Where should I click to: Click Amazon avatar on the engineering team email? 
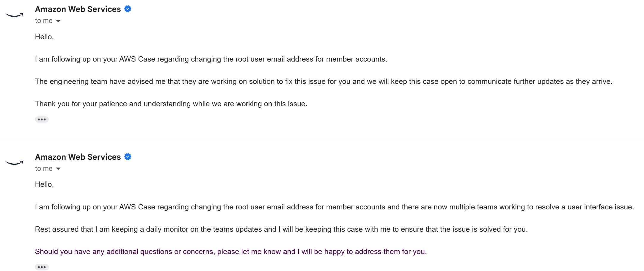tap(14, 15)
